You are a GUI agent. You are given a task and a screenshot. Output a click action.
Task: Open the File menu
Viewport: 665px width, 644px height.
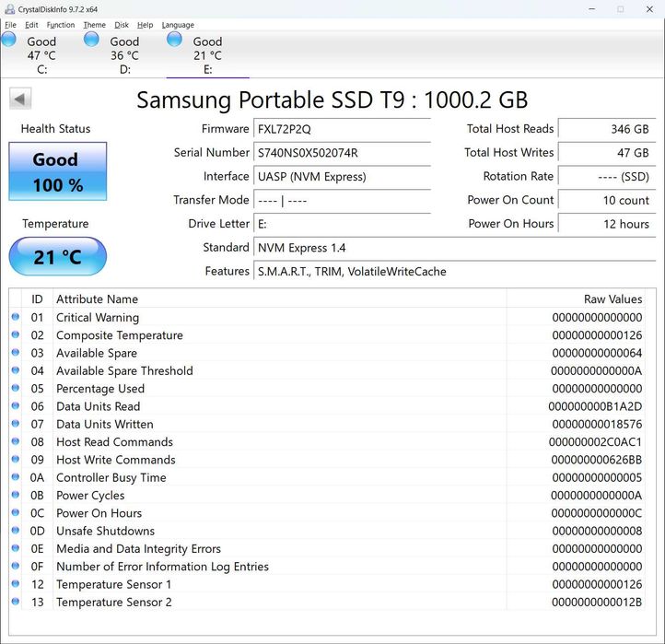[x=10, y=25]
